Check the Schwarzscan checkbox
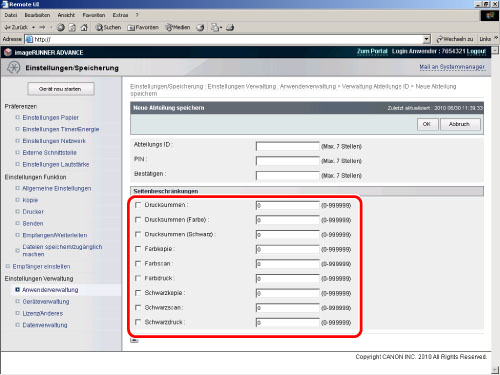 point(138,307)
